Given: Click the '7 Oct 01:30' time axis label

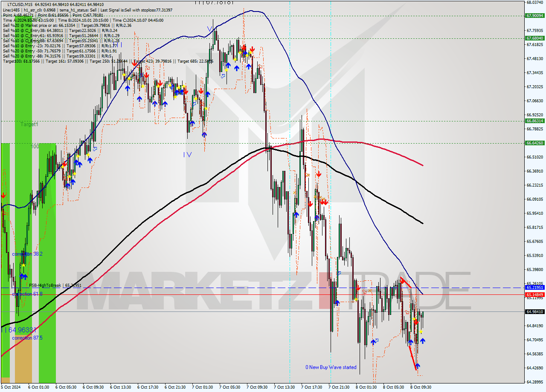Looking at the screenshot, I should point(203,387).
